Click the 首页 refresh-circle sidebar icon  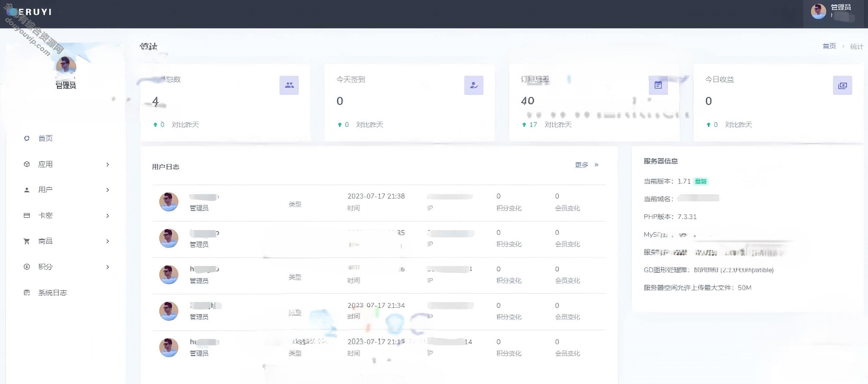[27, 138]
